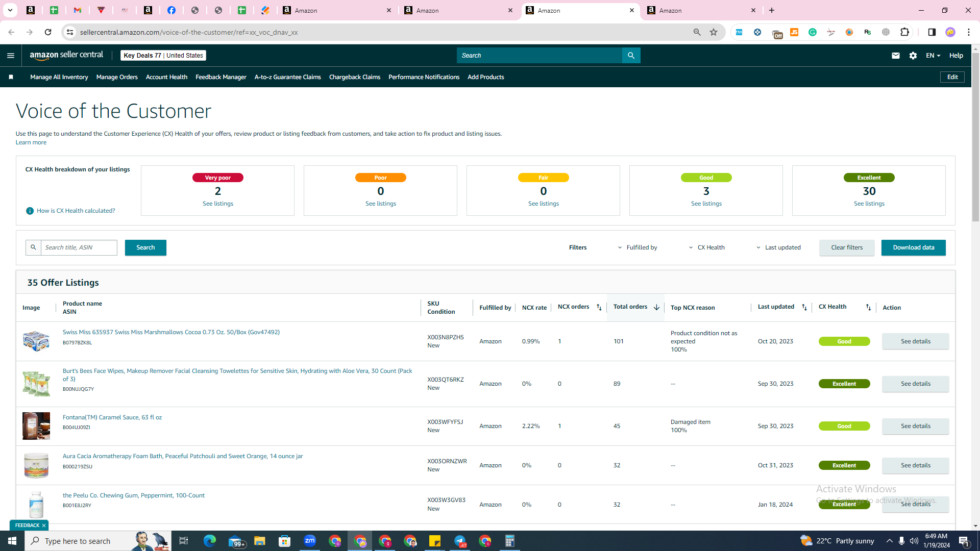
Task: Sort by NCX orders arrows icon
Action: tap(599, 307)
